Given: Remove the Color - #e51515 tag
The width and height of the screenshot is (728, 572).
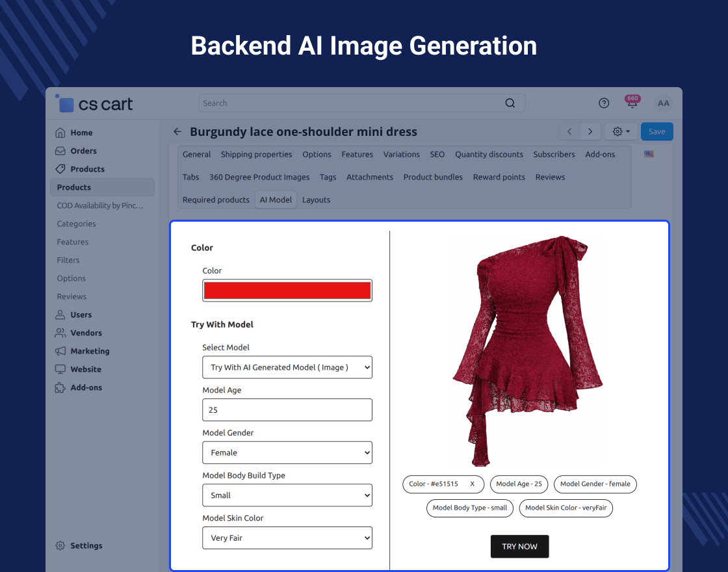Looking at the screenshot, I should tap(473, 484).
